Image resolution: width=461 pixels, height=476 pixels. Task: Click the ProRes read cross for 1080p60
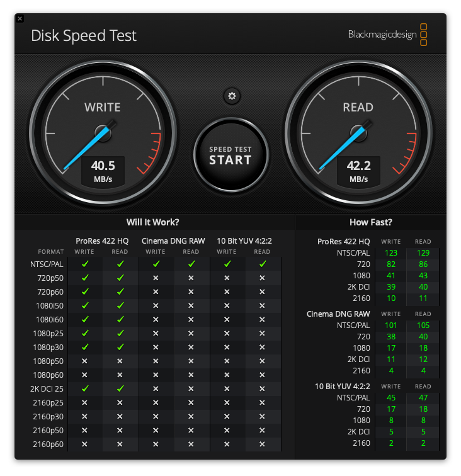pyautogui.click(x=120, y=375)
